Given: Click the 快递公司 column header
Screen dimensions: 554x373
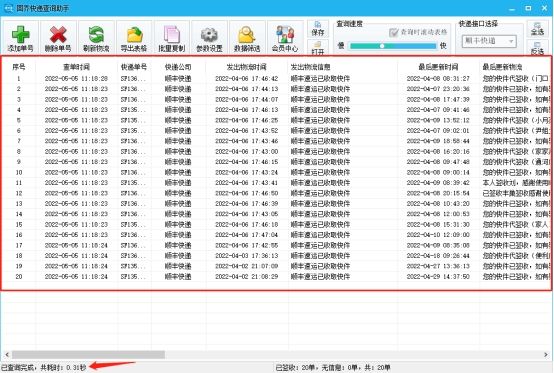Looking at the screenshot, I should click(x=178, y=66).
